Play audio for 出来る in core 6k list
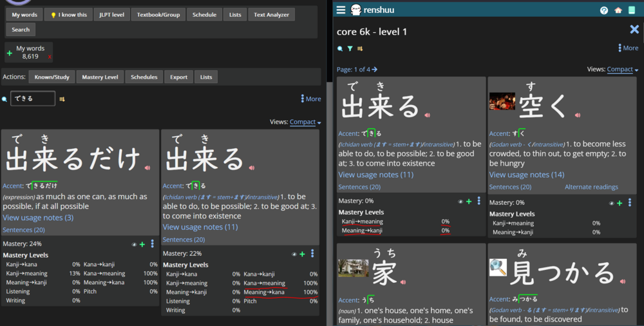 427,115
